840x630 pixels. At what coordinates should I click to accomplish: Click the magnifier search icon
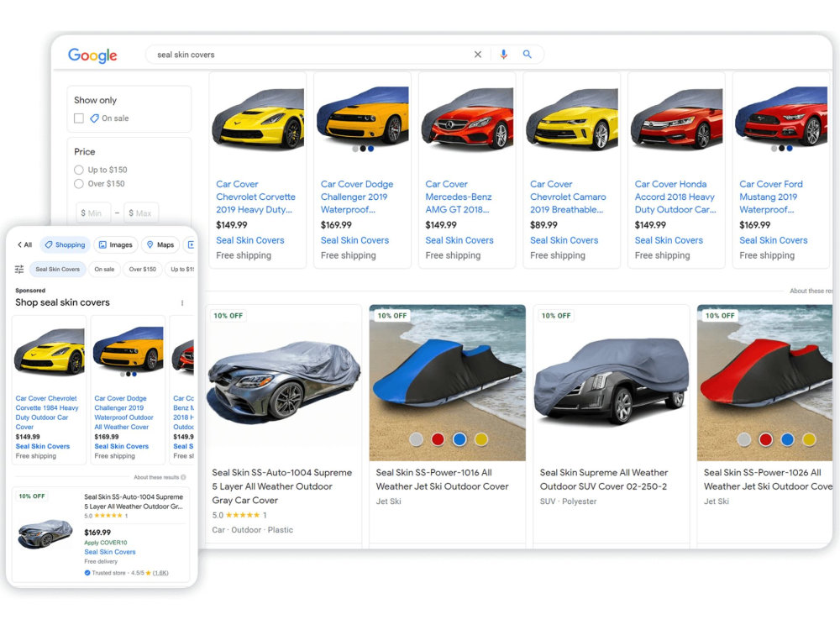point(528,54)
